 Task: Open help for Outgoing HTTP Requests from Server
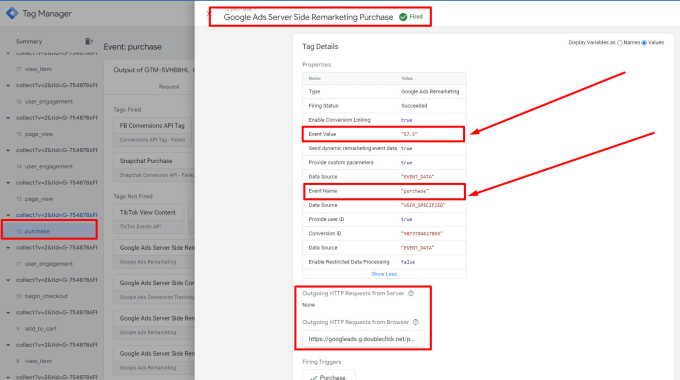coord(411,293)
